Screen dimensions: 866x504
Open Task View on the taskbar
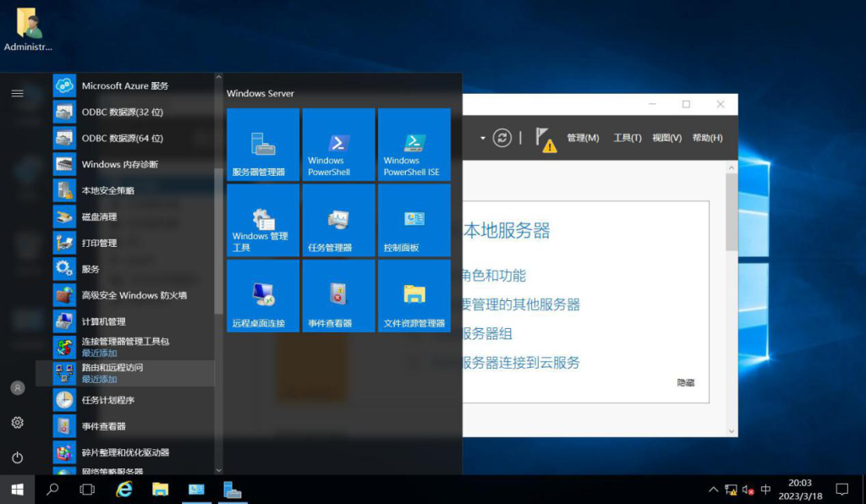tap(87, 490)
